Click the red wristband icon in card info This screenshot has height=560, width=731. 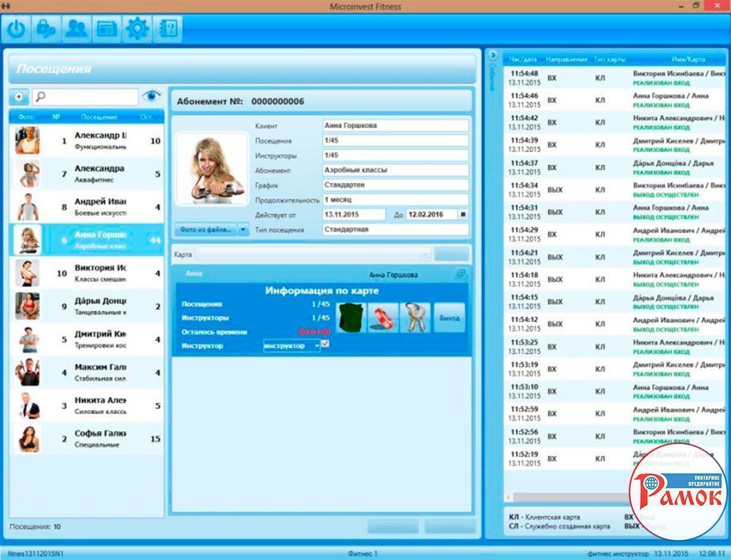click(383, 318)
